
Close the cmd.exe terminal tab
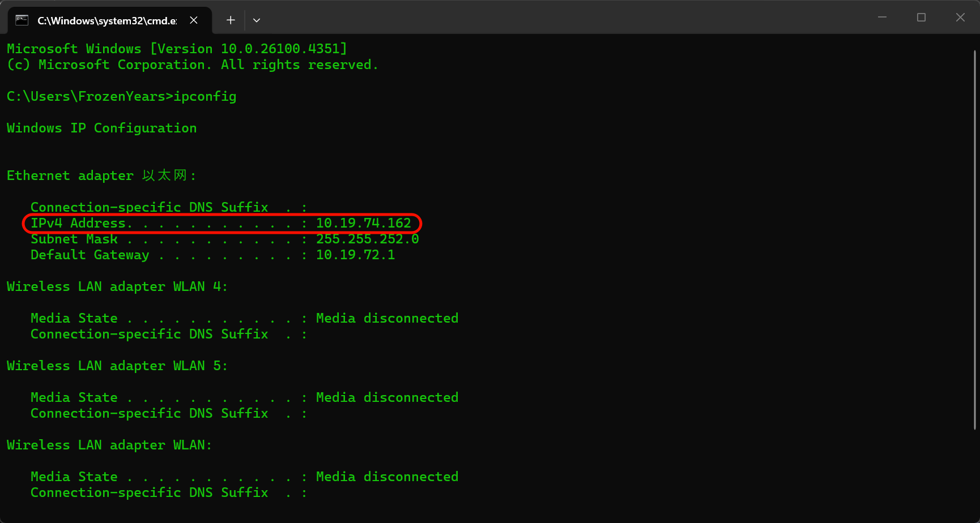pyautogui.click(x=194, y=20)
